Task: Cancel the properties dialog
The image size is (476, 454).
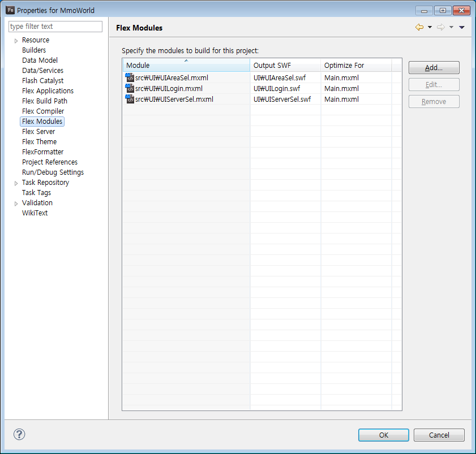Action: [439, 435]
